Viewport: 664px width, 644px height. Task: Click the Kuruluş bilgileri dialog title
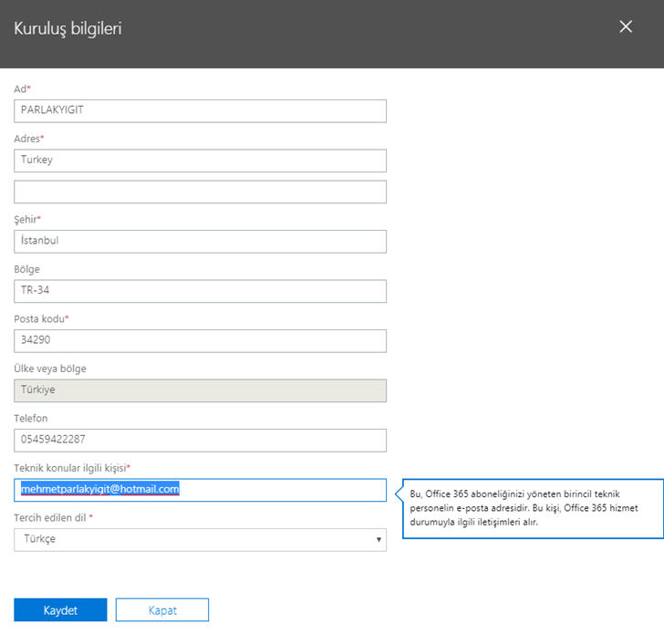pos(67,28)
